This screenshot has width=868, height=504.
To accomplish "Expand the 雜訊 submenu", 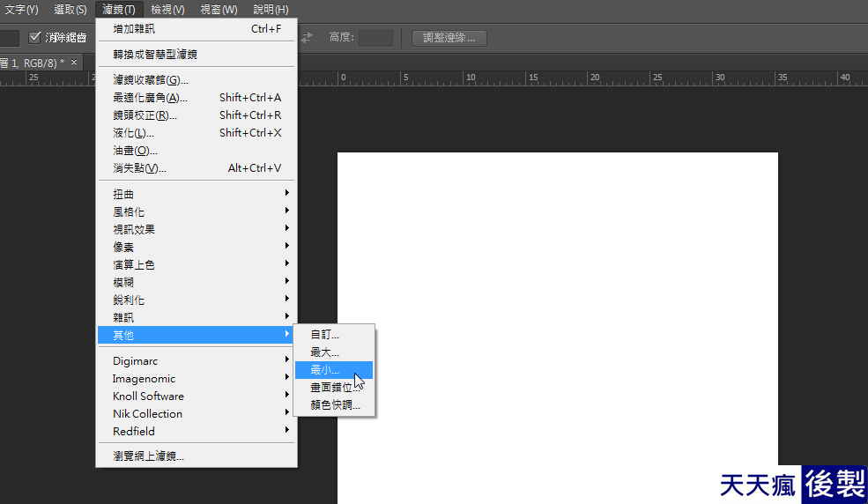I will click(x=197, y=317).
